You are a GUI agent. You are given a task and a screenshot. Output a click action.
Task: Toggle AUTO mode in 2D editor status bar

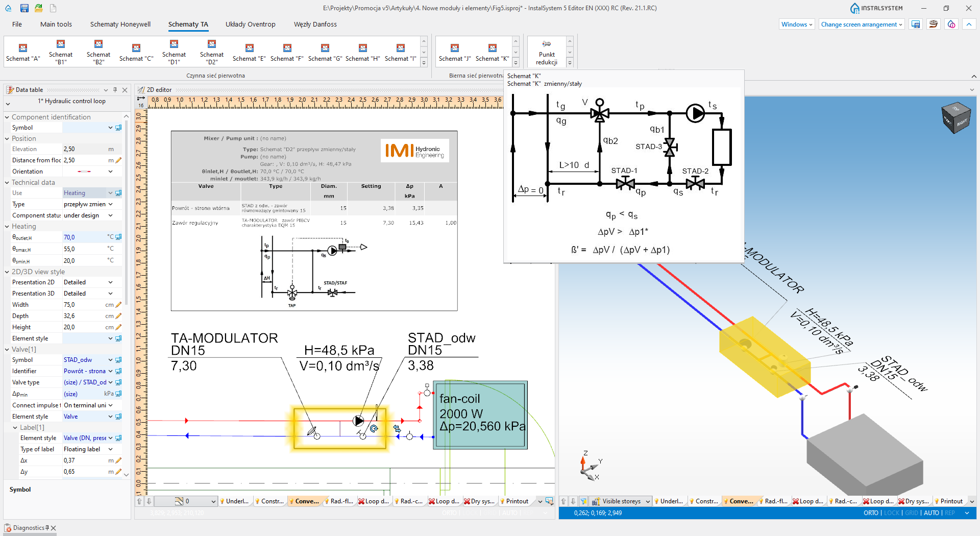click(x=510, y=513)
